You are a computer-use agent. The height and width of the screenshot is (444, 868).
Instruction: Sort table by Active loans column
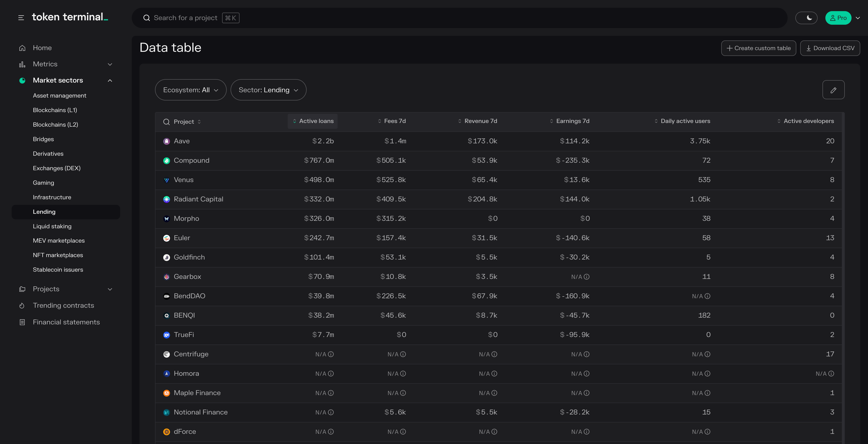click(313, 121)
